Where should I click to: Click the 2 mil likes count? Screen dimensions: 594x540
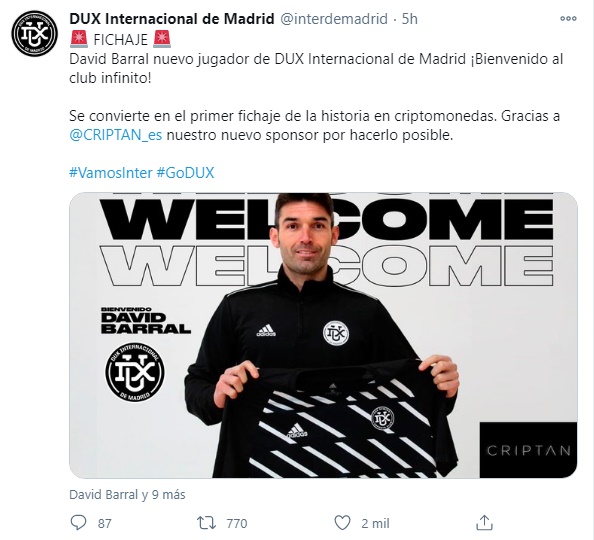click(x=375, y=523)
